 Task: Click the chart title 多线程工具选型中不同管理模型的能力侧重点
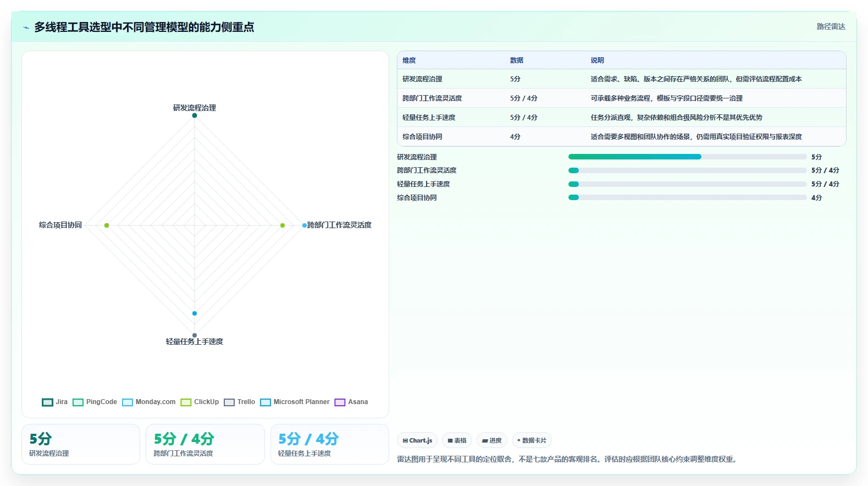(144, 27)
